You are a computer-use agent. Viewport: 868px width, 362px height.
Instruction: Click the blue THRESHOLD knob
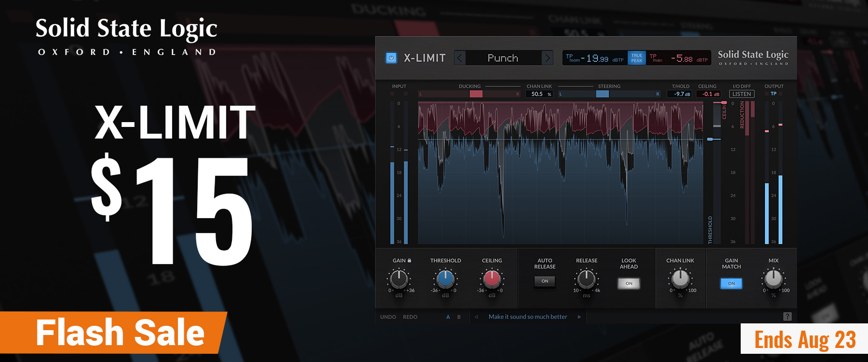445,278
